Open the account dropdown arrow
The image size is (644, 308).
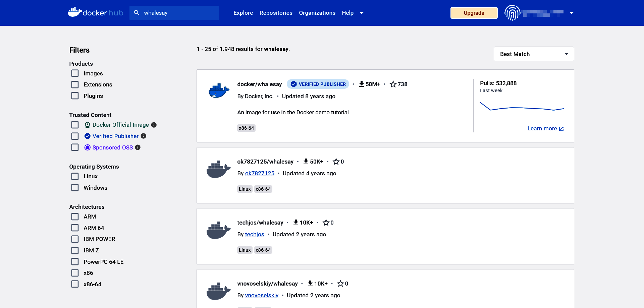(x=571, y=13)
